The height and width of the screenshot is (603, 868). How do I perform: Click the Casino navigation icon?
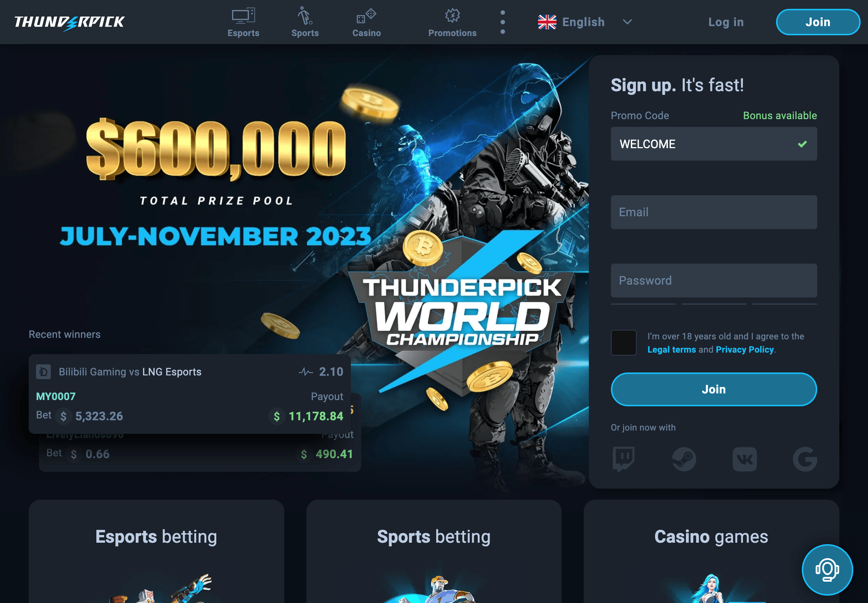click(x=365, y=14)
